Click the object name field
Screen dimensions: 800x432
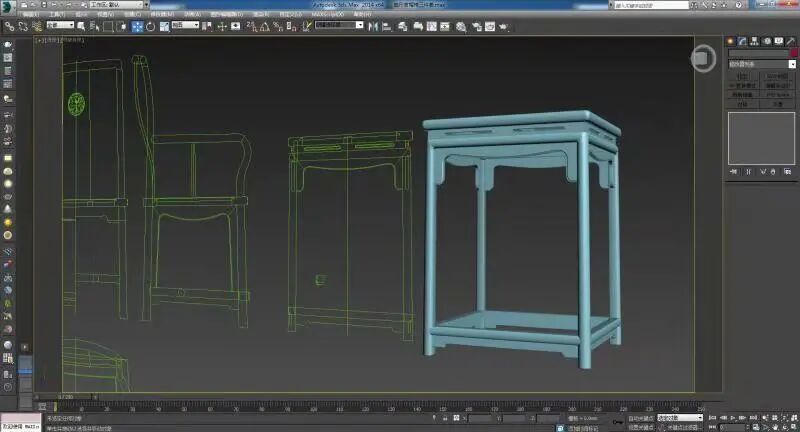[758, 53]
